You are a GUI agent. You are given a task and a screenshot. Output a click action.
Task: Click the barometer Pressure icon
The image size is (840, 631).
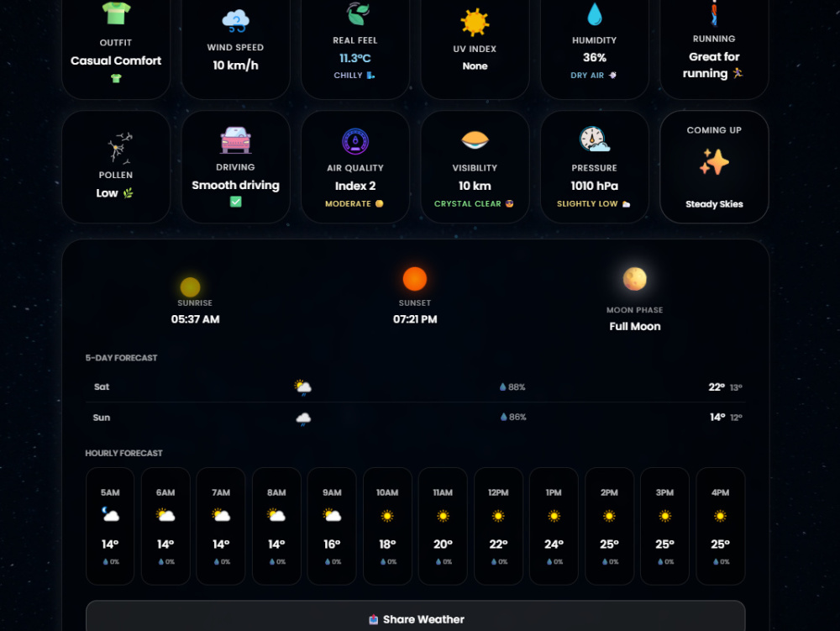[594, 139]
